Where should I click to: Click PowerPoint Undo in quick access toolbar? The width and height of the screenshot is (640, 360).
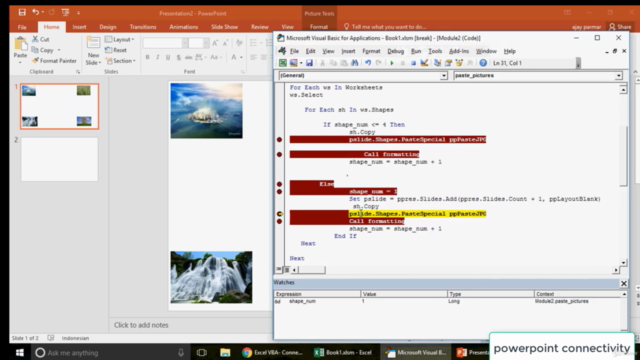tap(36, 12)
